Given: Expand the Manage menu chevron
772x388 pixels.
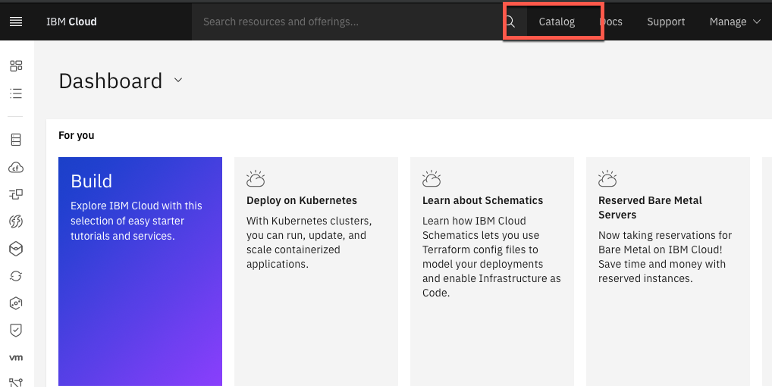Looking at the screenshot, I should 757,22.
